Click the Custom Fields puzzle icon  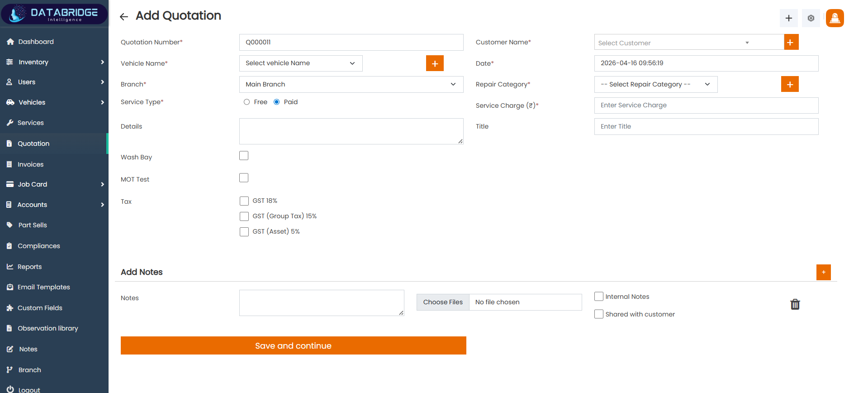tap(9, 308)
